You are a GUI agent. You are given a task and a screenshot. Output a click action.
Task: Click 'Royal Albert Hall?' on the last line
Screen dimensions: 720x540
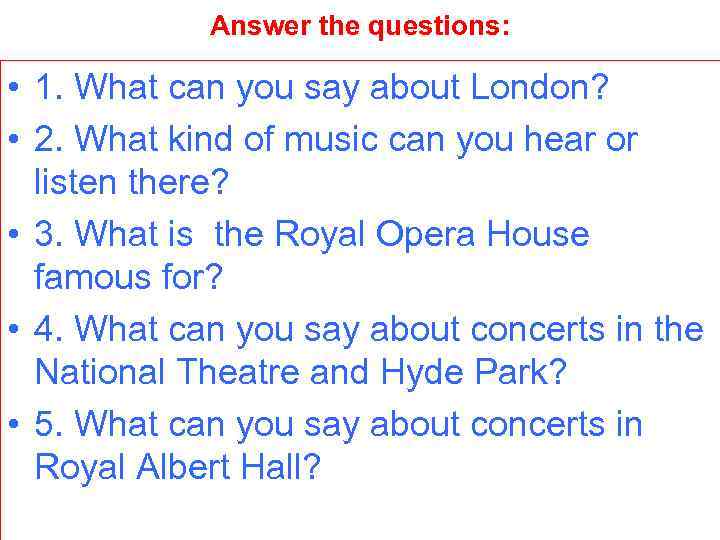click(177, 467)
